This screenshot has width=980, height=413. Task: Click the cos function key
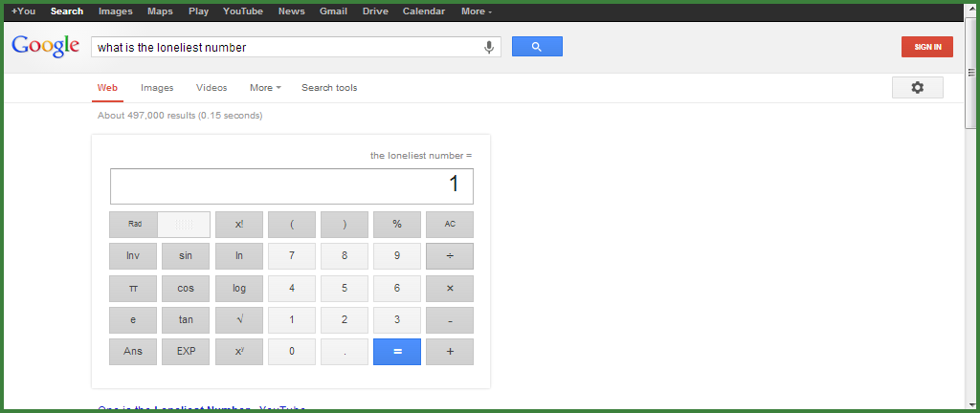click(186, 288)
